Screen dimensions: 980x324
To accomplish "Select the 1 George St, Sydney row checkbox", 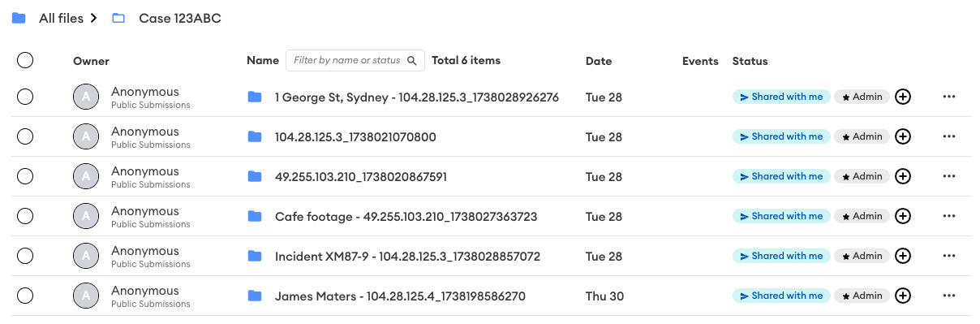I will 25,97.
